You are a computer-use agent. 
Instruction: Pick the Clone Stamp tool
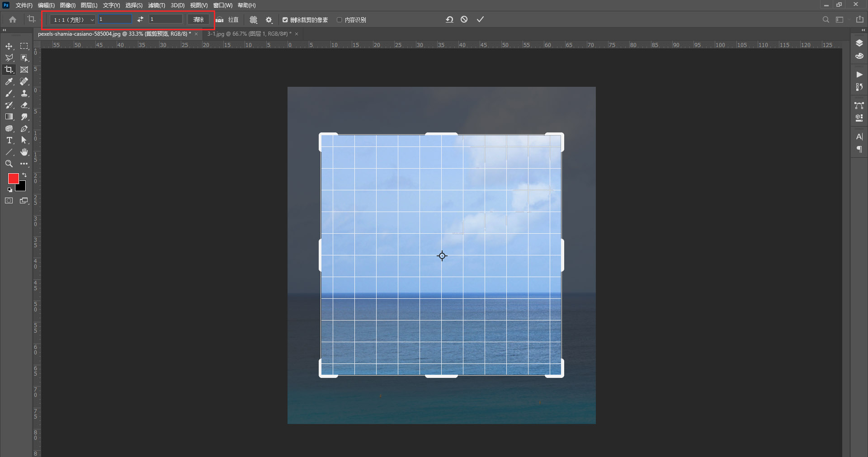24,93
